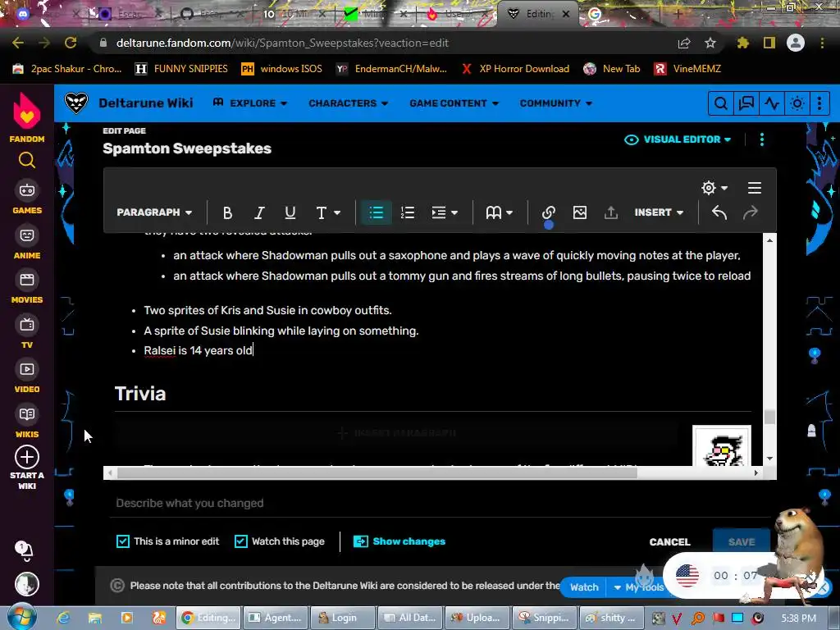Open ANIME in Fandom sidebar
Image resolution: width=840 pixels, height=630 pixels.
tap(27, 243)
